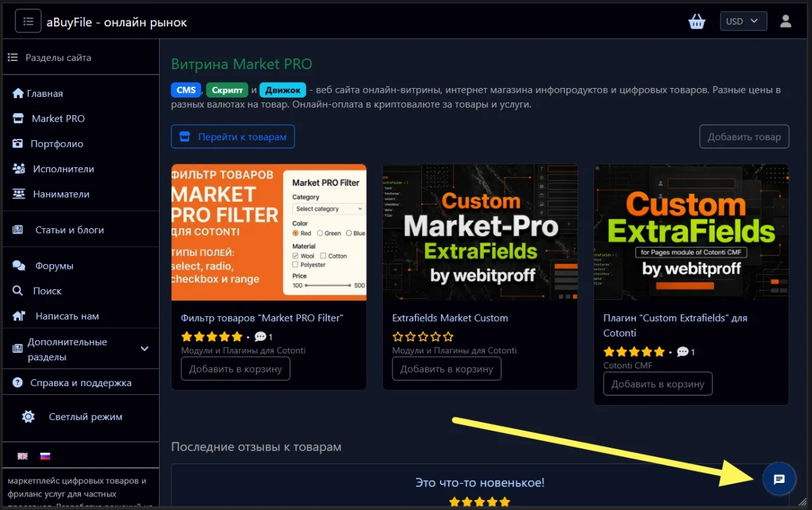The height and width of the screenshot is (510, 812).
Task: Add Extrafields Market Custom to the basket
Action: (447, 369)
